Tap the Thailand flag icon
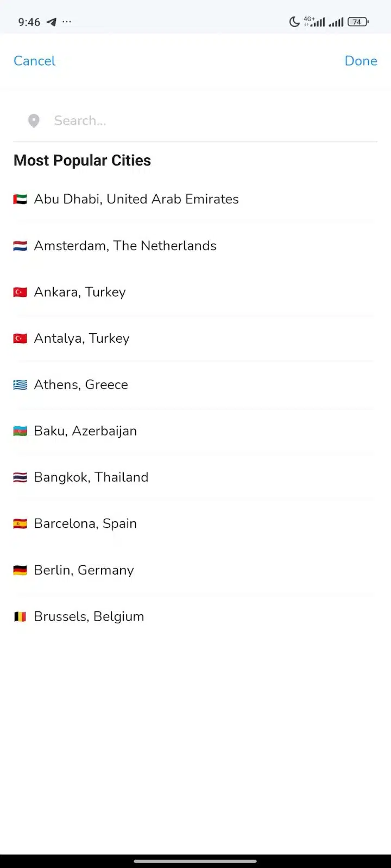This screenshot has height=868, width=391. (x=20, y=477)
